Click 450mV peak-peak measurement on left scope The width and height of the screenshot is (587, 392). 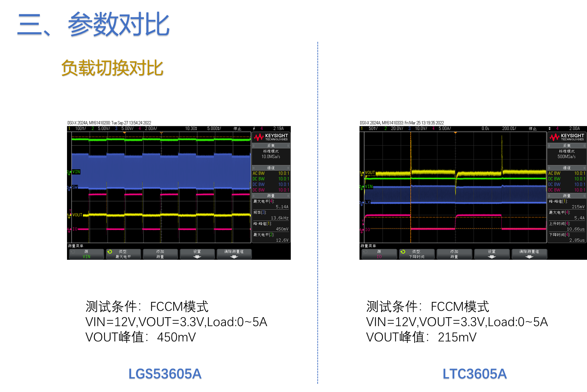282,229
